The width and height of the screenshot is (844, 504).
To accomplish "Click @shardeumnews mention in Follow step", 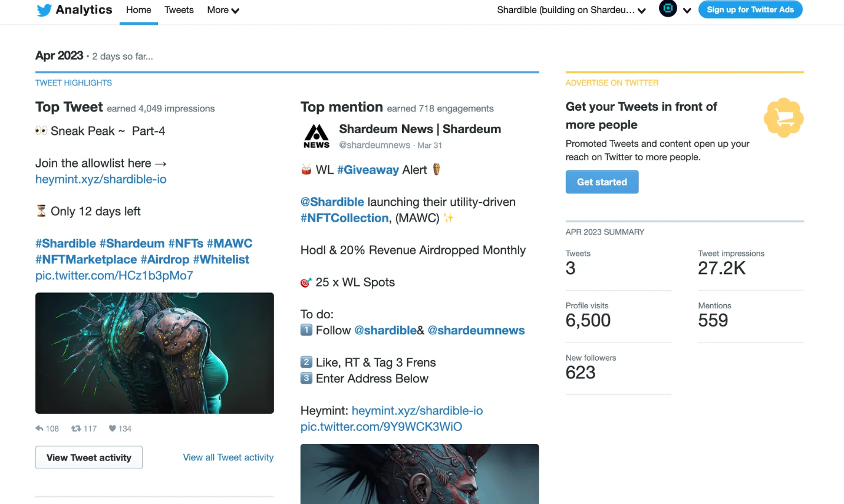I will click(476, 331).
